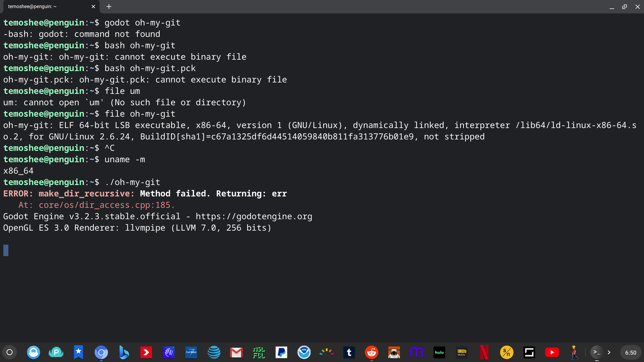Open the PayPal app
Viewport: 644px width, 362px height.
pyautogui.click(x=281, y=352)
